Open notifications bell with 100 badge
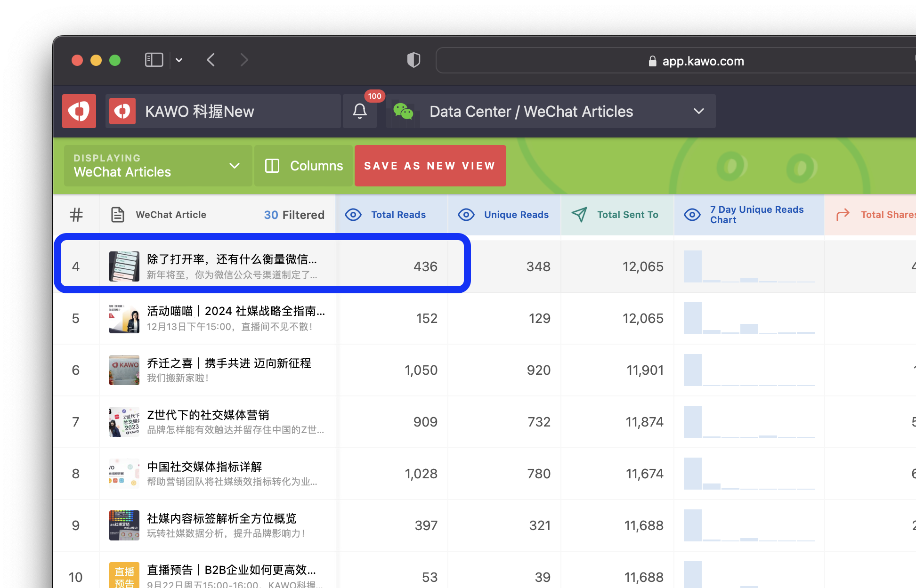This screenshot has width=916, height=588. [360, 111]
